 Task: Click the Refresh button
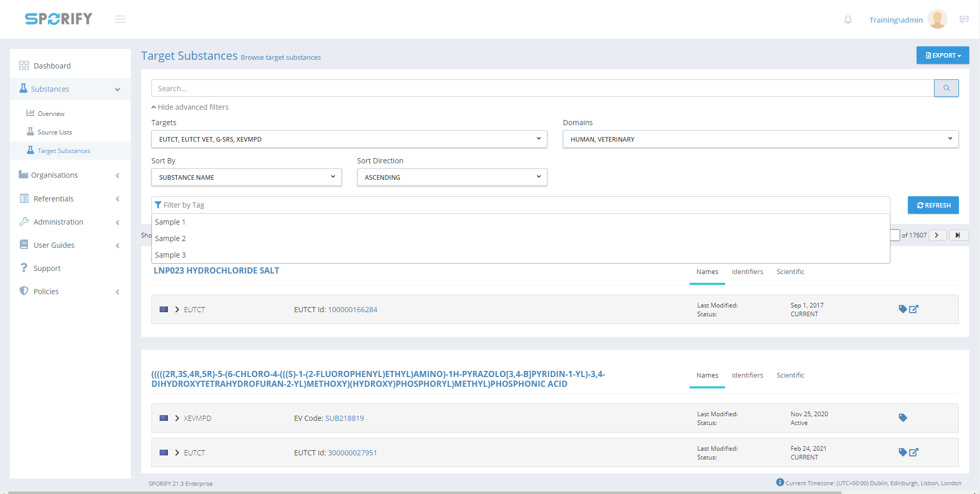pos(933,205)
